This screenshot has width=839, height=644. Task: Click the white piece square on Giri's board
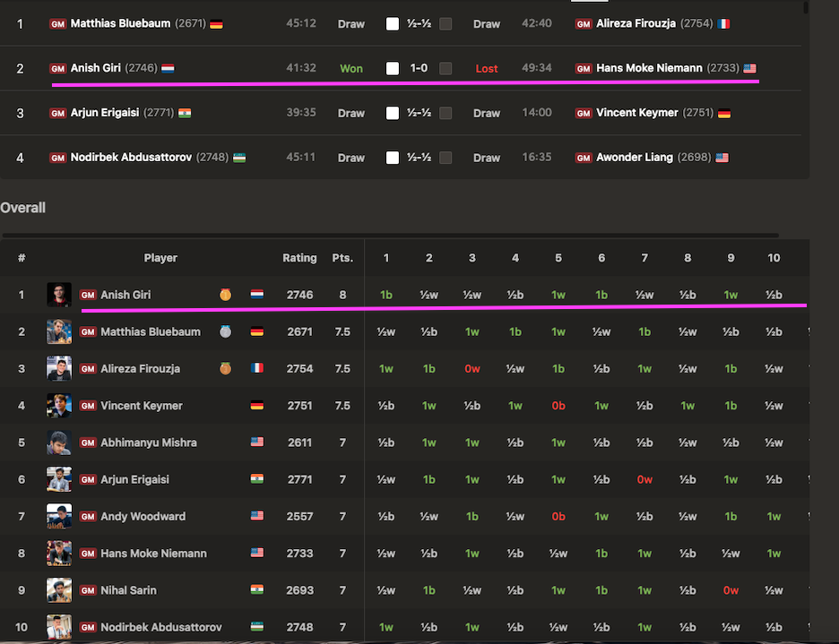(x=393, y=68)
